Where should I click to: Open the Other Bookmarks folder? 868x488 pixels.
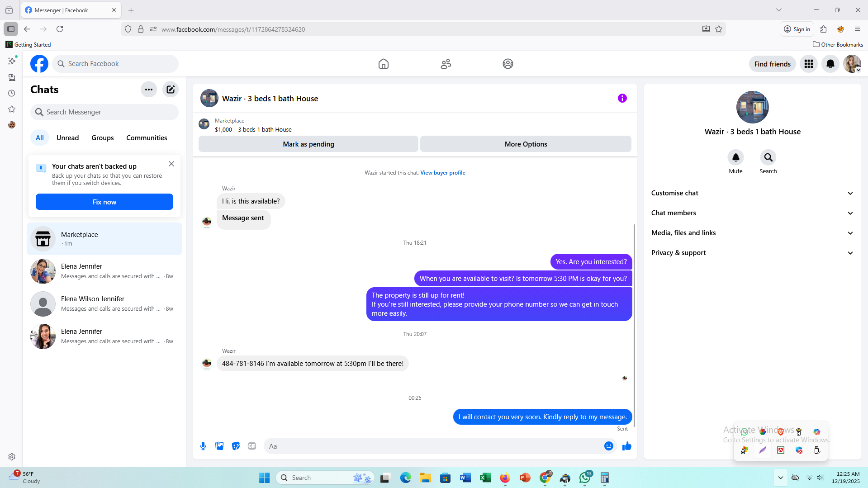point(838,44)
